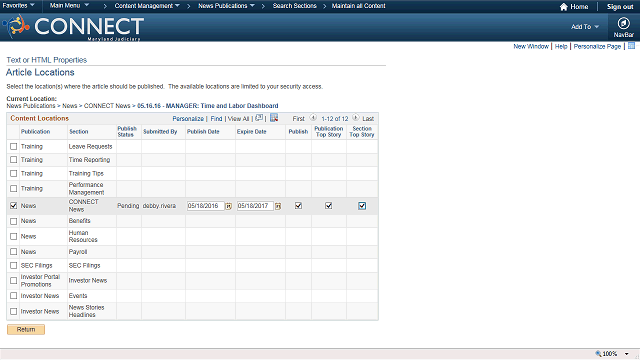Show next rows arrow icon
This screenshot has height=360, width=640.
356,118
